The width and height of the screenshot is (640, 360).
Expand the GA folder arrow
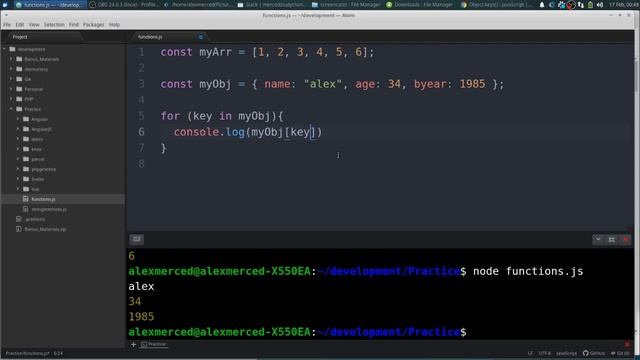pyautogui.click(x=11, y=79)
